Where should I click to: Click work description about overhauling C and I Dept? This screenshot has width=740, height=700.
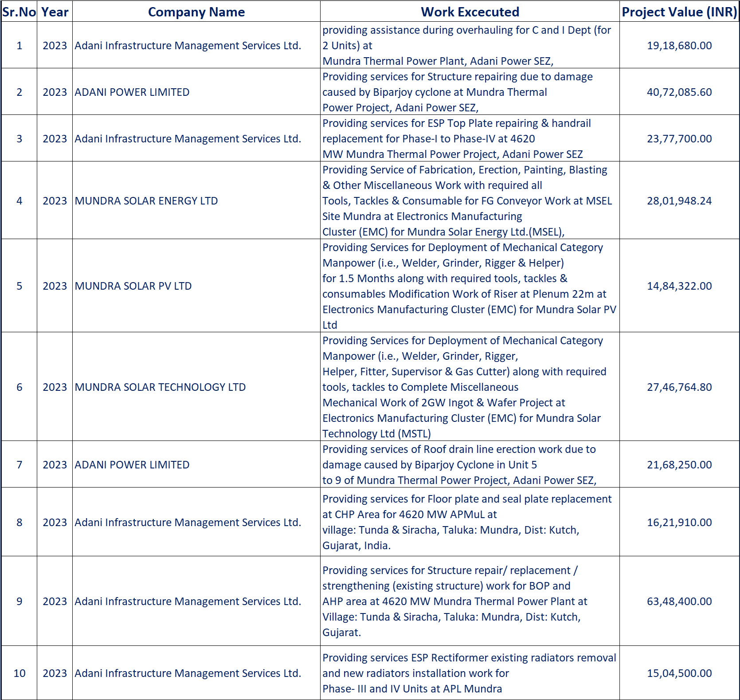tap(470, 45)
